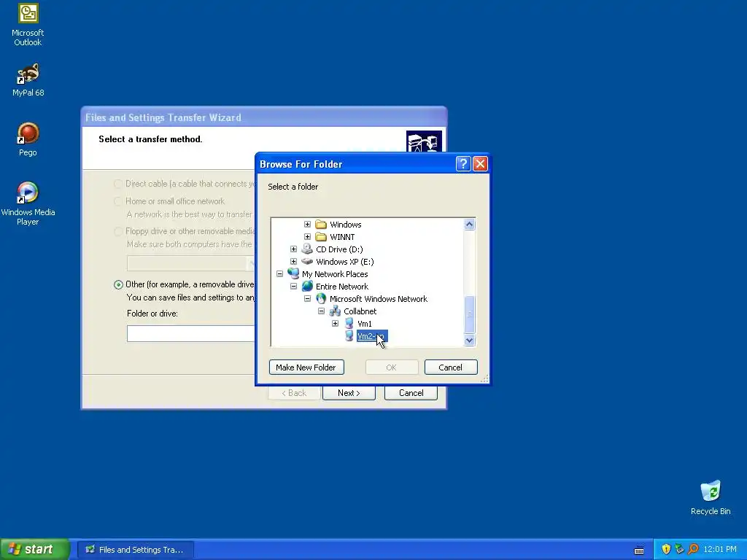The image size is (747, 560).
Task: Select "Entire Network" in tree
Action: 342,286
